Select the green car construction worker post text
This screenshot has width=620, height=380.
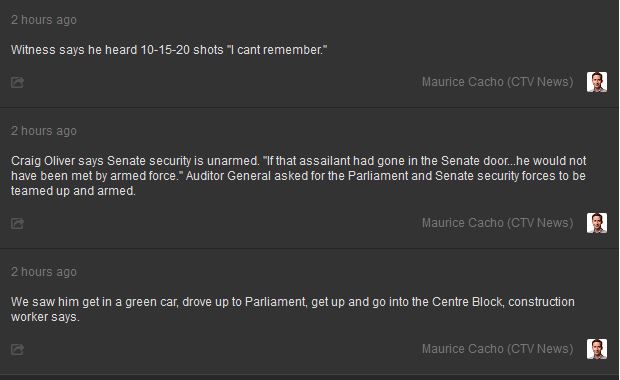pos(293,309)
